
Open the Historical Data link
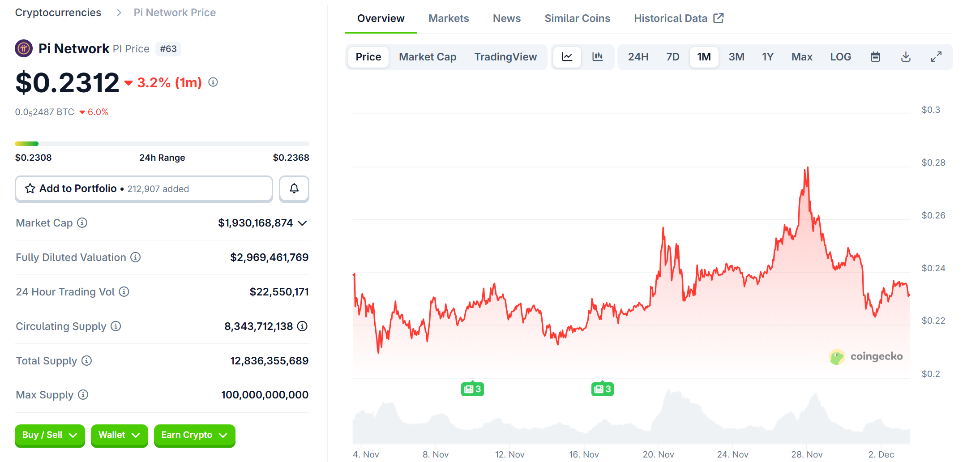pyautogui.click(x=678, y=18)
